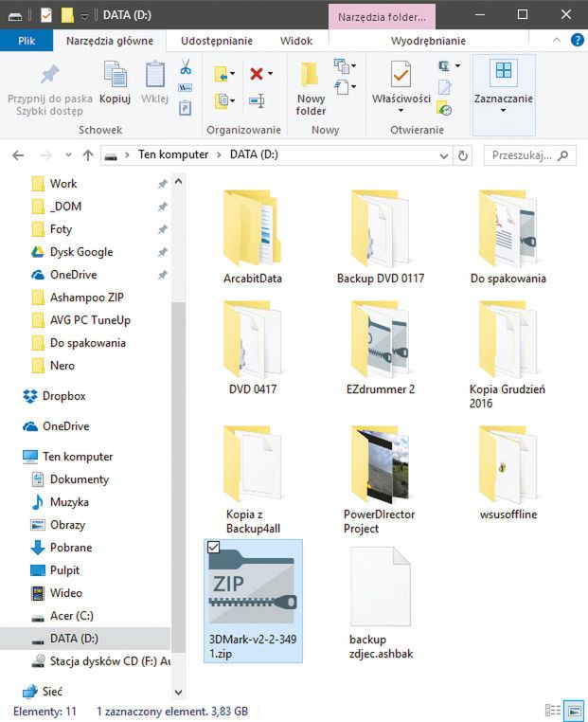Click the Back navigation arrow
This screenshot has height=722, width=588.
tap(18, 155)
